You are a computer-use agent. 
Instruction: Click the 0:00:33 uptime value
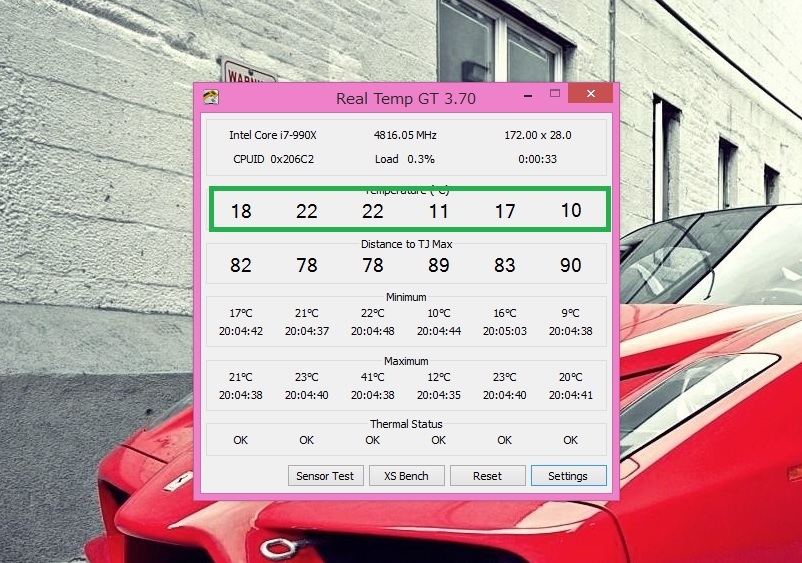(537, 159)
